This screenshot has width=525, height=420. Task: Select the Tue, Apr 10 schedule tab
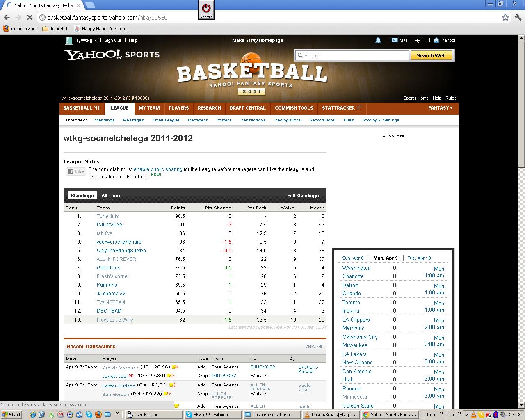tap(419, 258)
